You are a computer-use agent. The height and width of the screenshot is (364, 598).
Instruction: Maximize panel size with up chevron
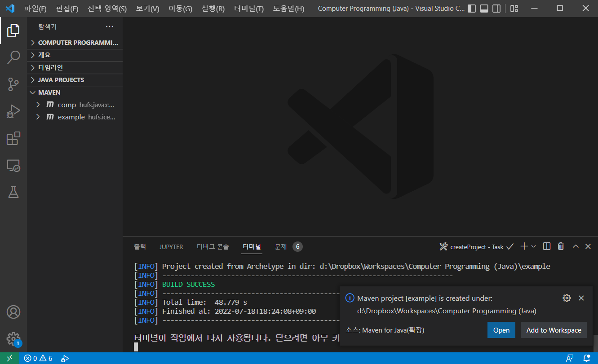coord(575,246)
